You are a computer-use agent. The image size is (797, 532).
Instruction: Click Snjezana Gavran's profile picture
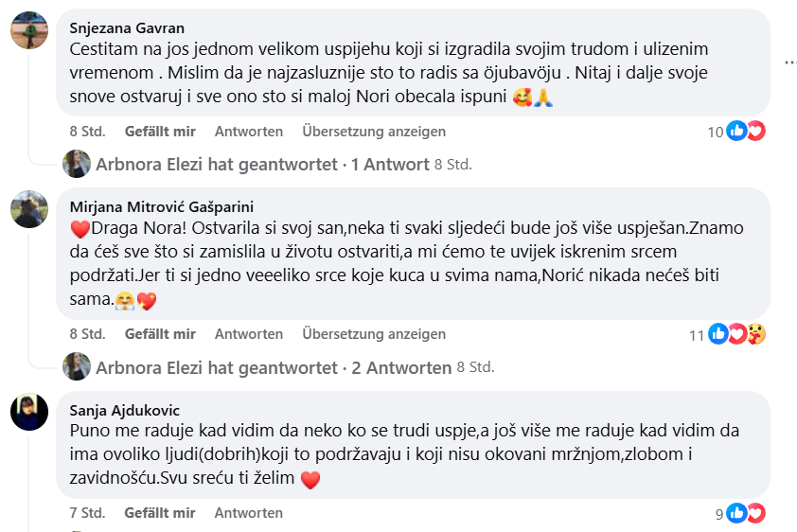coord(29,31)
